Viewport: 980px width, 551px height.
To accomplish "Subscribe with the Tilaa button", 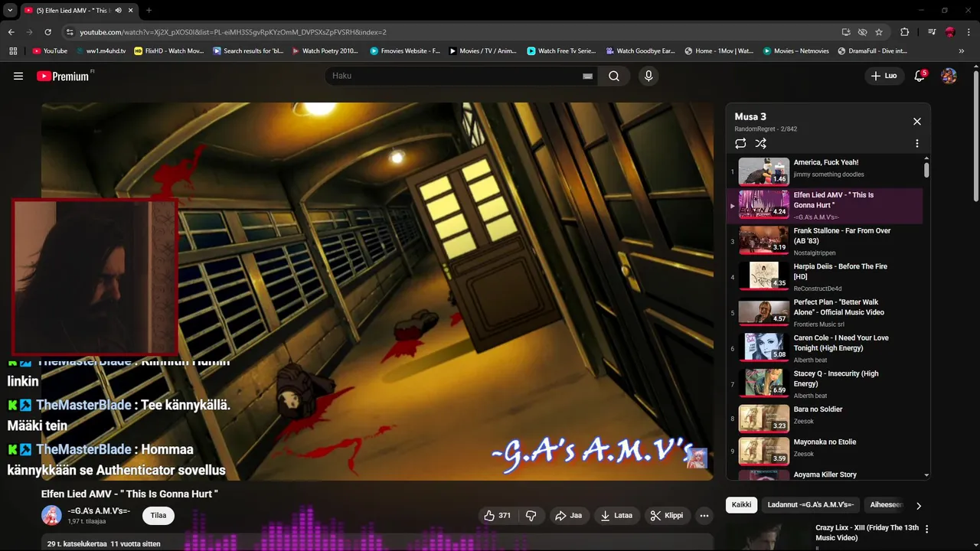I will pos(158,515).
